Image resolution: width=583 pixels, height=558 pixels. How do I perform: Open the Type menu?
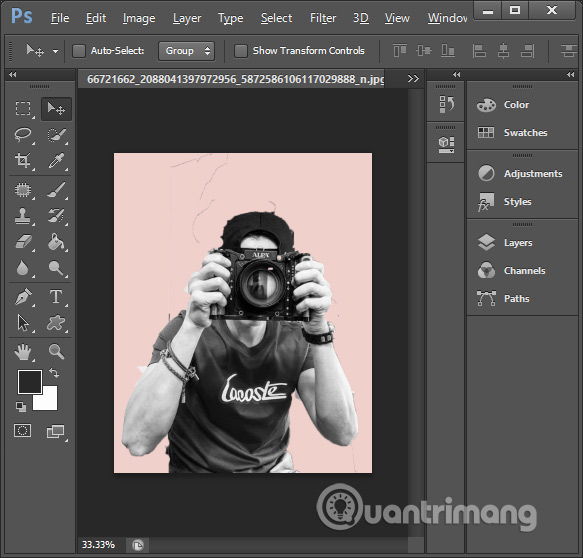point(231,18)
